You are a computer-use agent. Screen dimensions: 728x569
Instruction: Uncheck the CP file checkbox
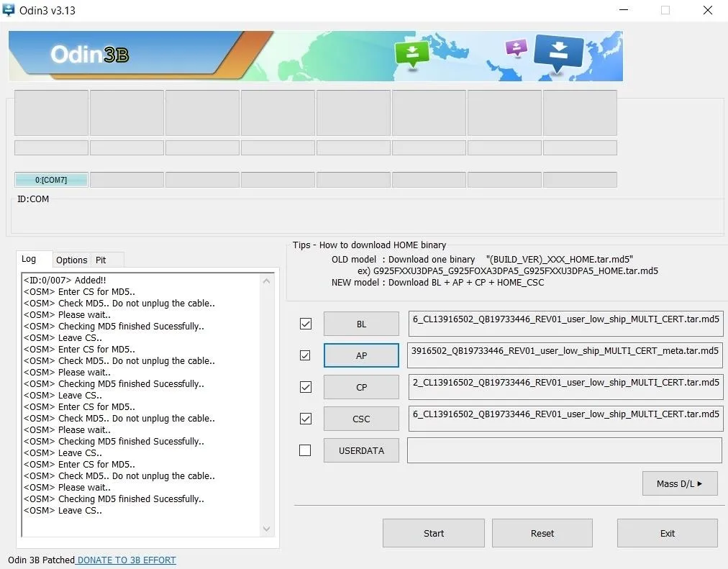tap(306, 386)
